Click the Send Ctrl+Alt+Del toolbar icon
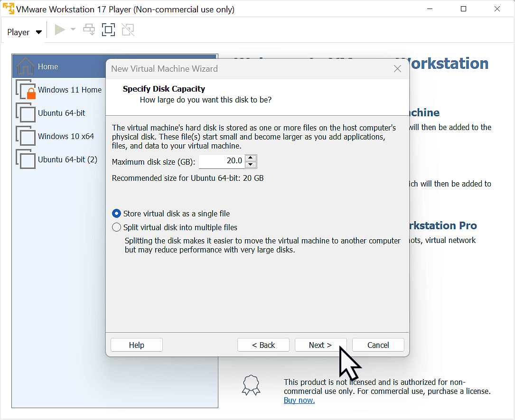 [89, 30]
